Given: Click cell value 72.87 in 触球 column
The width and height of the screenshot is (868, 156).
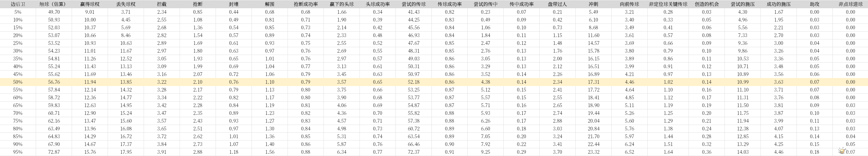Looking at the screenshot, I should [x=54, y=152].
